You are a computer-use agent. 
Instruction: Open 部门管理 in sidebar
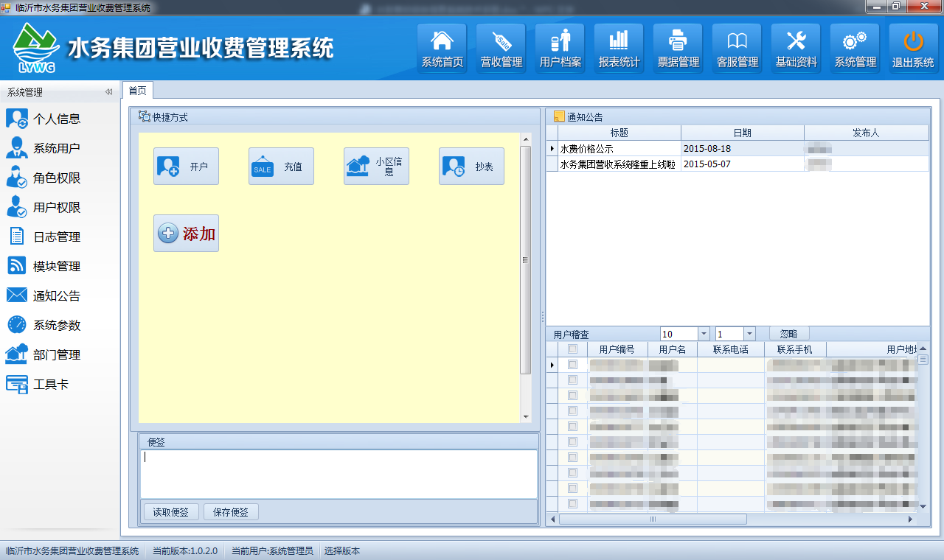click(x=44, y=354)
